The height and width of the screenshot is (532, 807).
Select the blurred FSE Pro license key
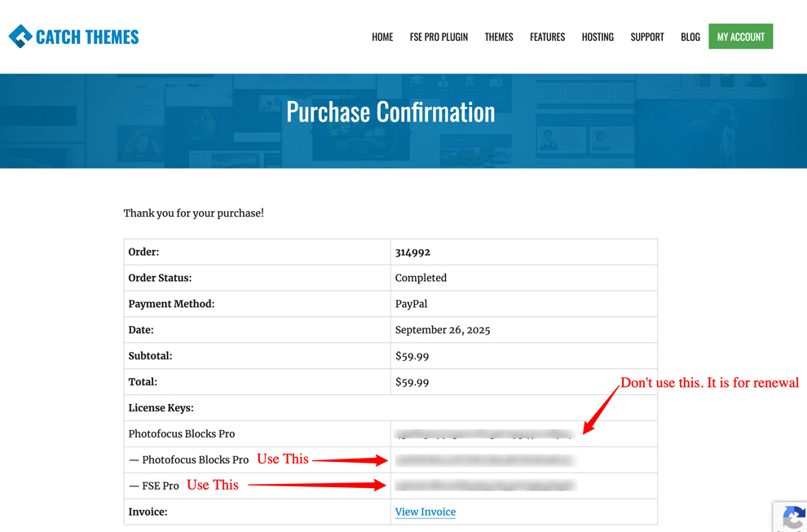[x=484, y=486]
